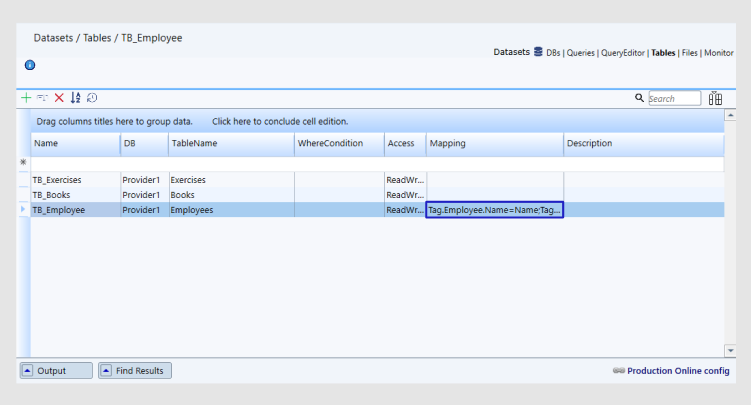Switch to the QueryEditor tab

coord(622,52)
